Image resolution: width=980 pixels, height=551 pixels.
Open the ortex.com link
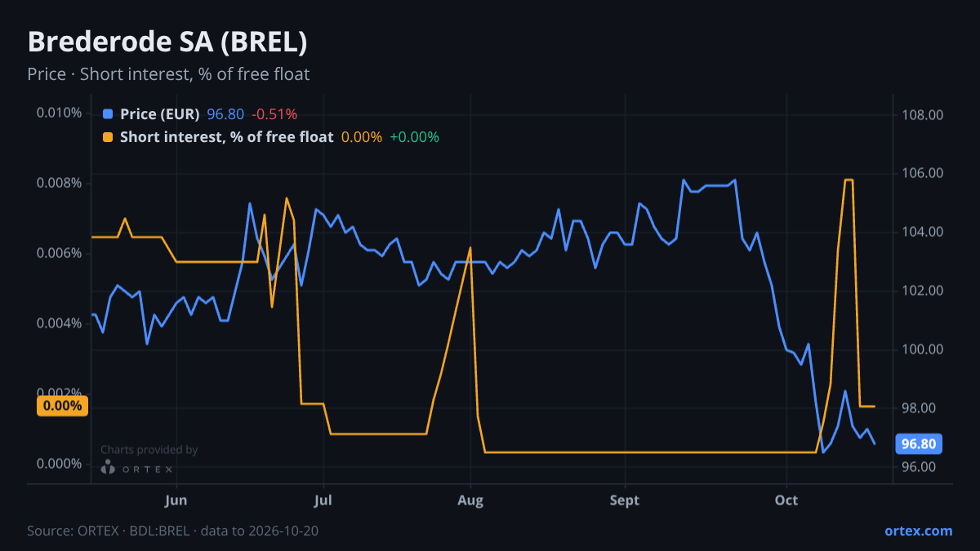918,531
